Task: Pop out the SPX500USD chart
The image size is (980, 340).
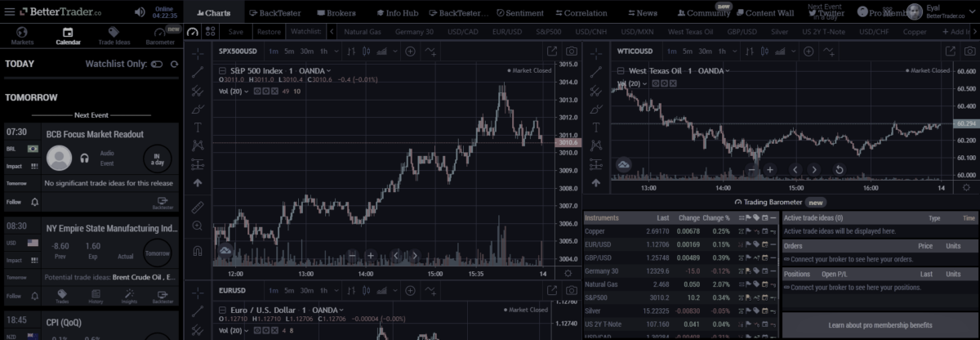Action: point(553,51)
